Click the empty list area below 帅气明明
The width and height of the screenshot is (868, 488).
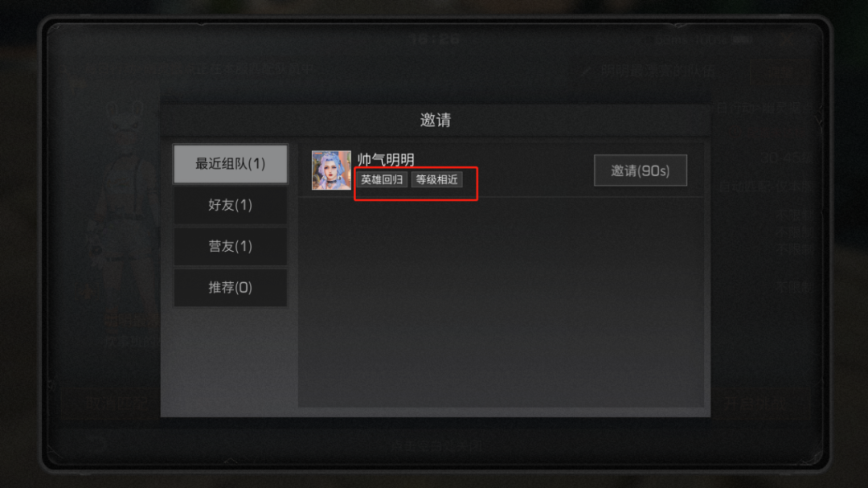click(x=501, y=301)
